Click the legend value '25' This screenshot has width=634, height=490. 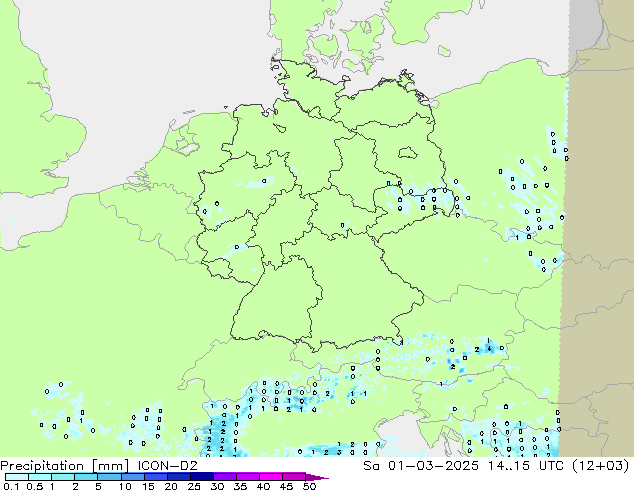[x=194, y=486]
